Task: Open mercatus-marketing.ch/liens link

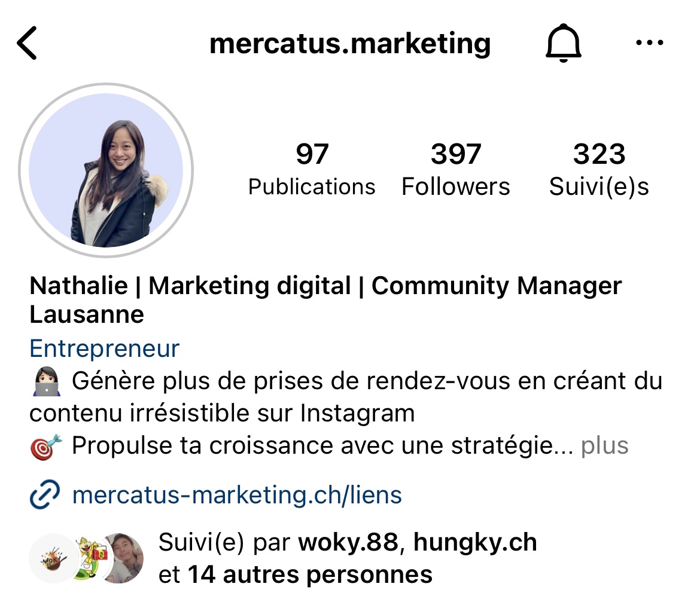Action: point(237,495)
